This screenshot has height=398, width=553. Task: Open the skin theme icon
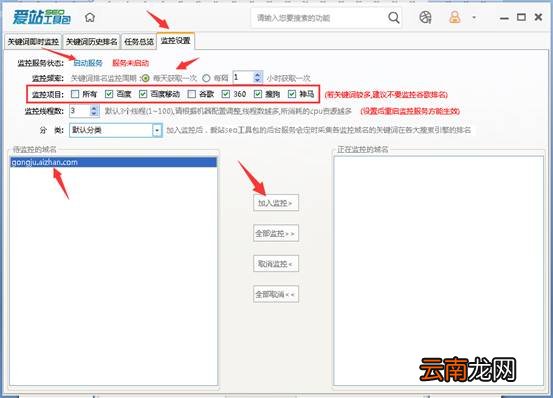tap(425, 17)
